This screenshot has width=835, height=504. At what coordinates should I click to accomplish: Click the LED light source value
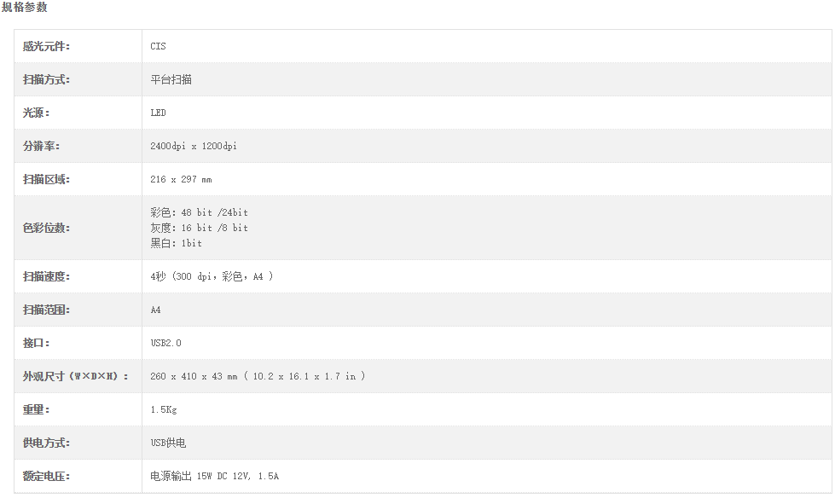tap(158, 113)
